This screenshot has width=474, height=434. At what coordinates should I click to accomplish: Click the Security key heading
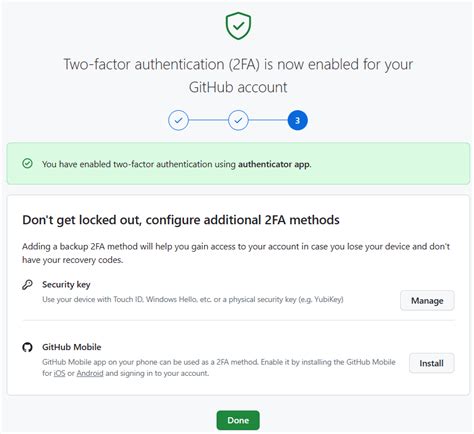66,285
